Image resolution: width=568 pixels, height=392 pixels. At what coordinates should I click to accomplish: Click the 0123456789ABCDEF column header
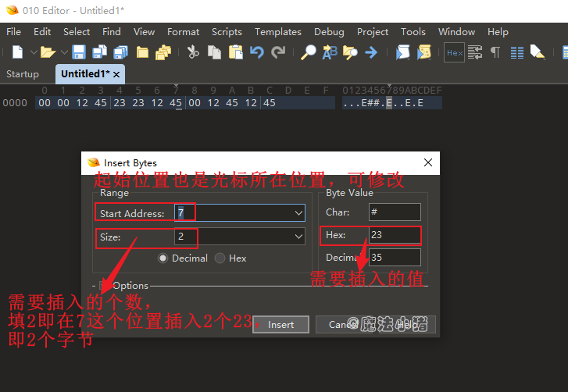(392, 90)
